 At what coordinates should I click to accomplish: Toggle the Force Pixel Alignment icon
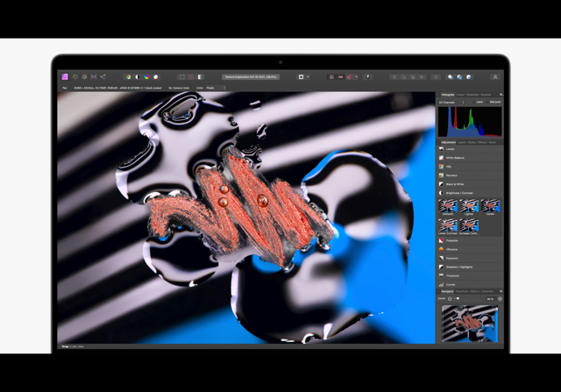(331, 77)
